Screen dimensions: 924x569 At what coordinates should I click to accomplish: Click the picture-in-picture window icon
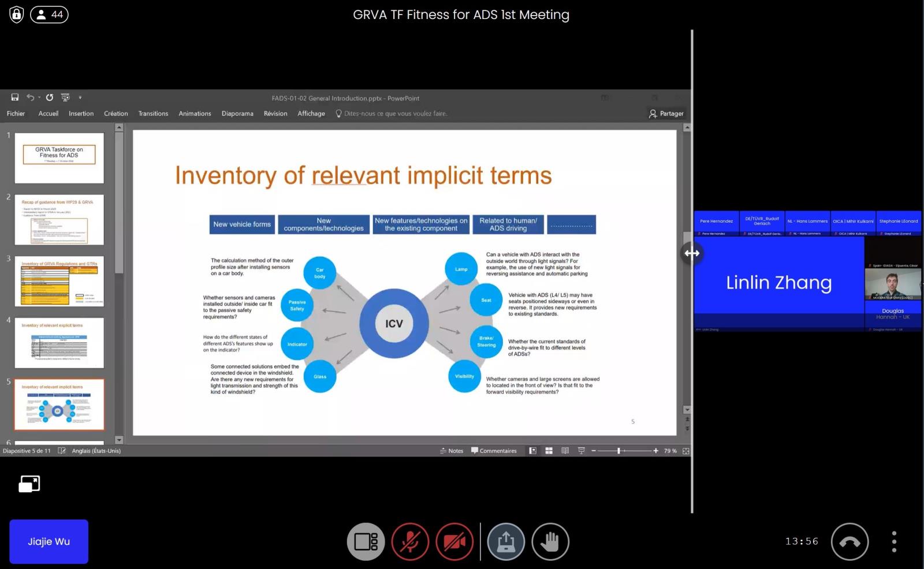(x=29, y=484)
